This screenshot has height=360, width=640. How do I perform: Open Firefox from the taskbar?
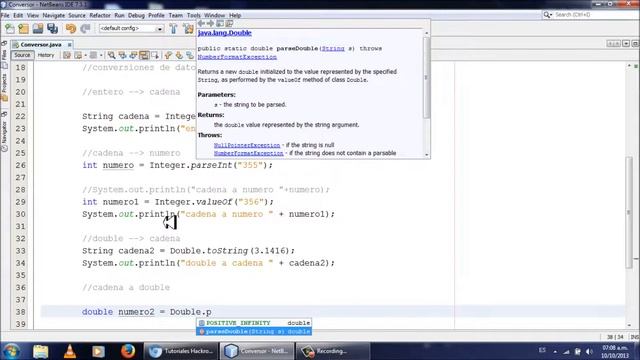coord(128,351)
